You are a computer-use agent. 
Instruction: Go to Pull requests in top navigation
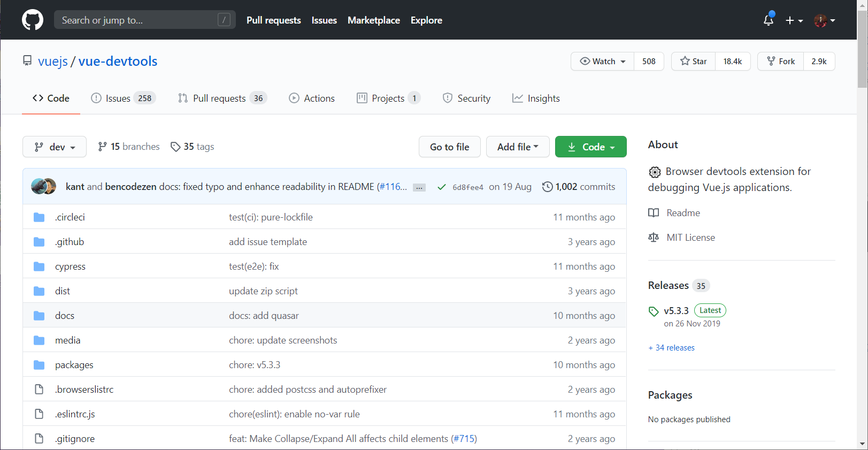click(x=274, y=20)
